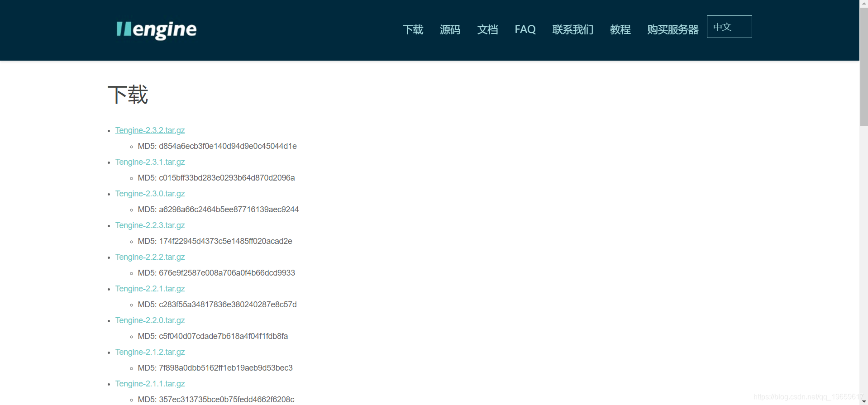The image size is (868, 405).
Task: Open the 教程 navigation item
Action: (620, 29)
